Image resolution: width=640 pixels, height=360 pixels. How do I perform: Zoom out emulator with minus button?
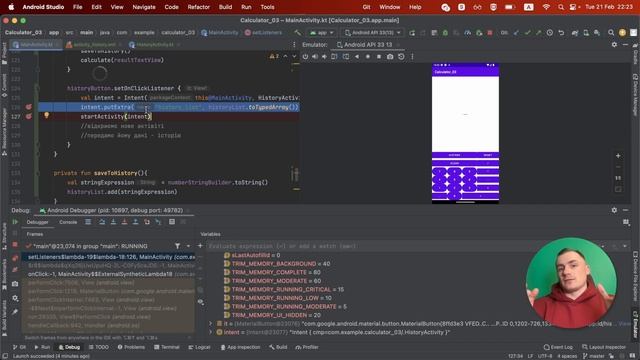point(618,167)
